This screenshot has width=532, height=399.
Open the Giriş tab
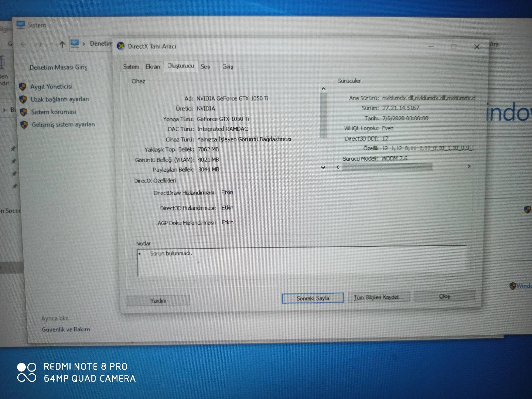point(228,66)
